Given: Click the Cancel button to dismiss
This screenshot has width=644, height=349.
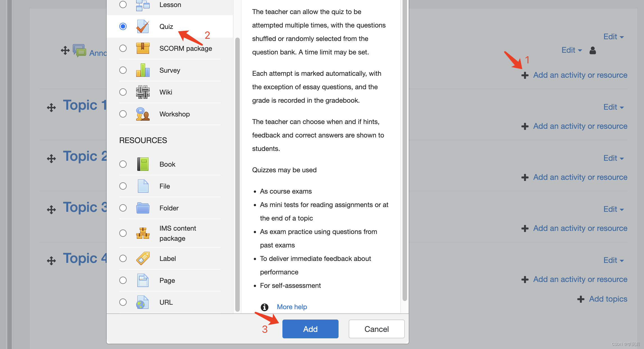Looking at the screenshot, I should [376, 328].
